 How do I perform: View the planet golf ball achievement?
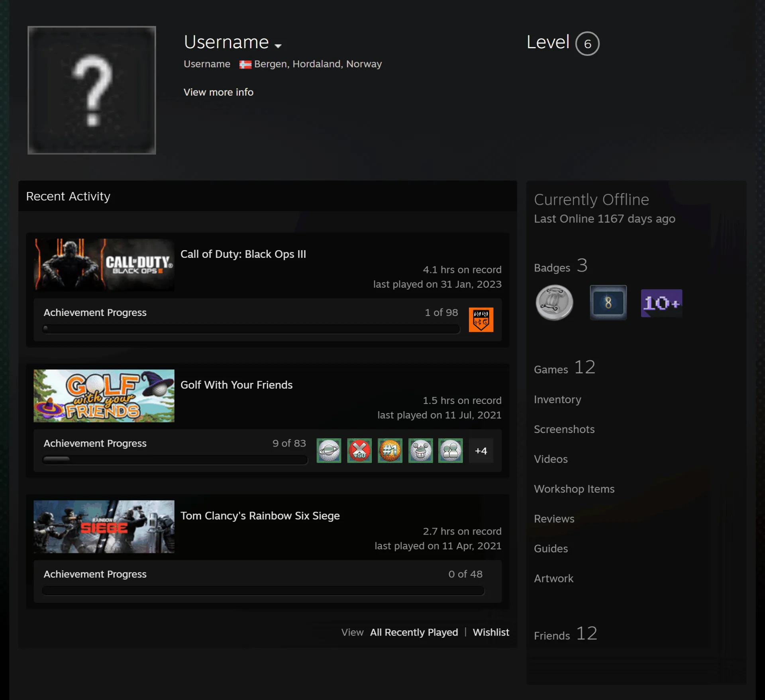(x=329, y=451)
